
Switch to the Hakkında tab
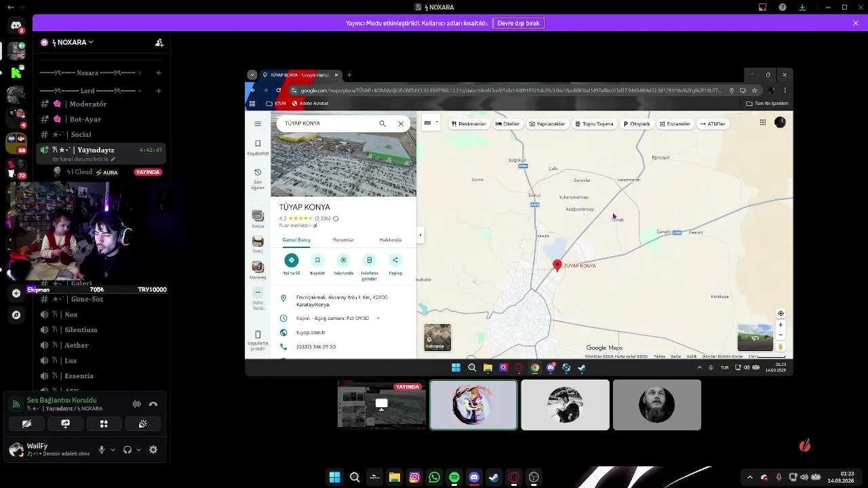(391, 240)
